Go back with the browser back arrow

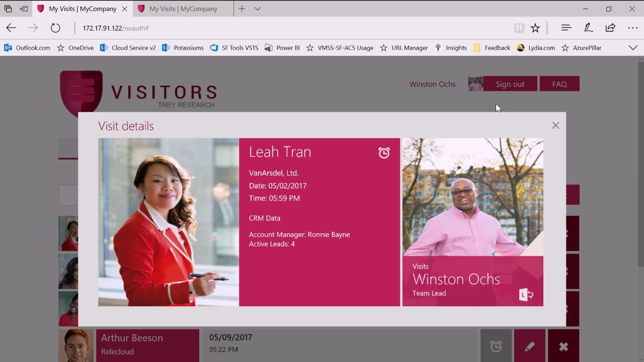point(11,28)
